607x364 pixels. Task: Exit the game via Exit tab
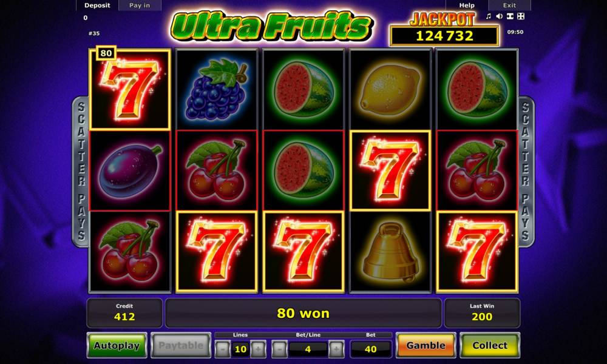(x=509, y=5)
